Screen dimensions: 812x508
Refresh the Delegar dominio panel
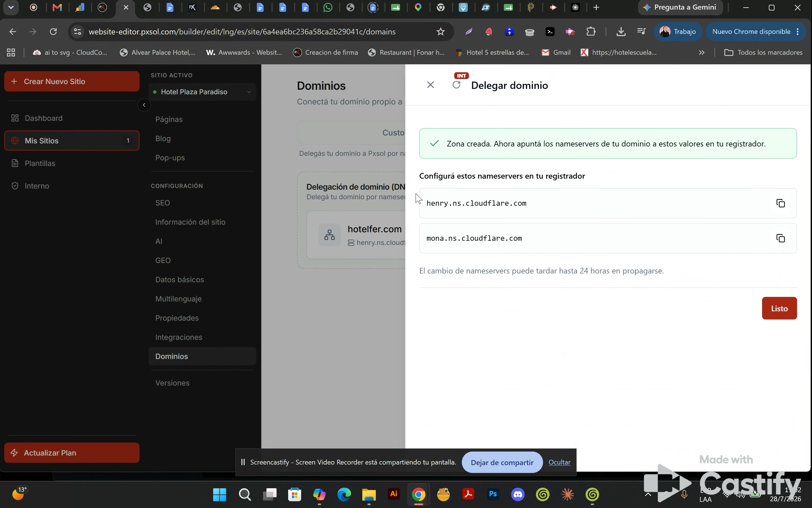456,85
